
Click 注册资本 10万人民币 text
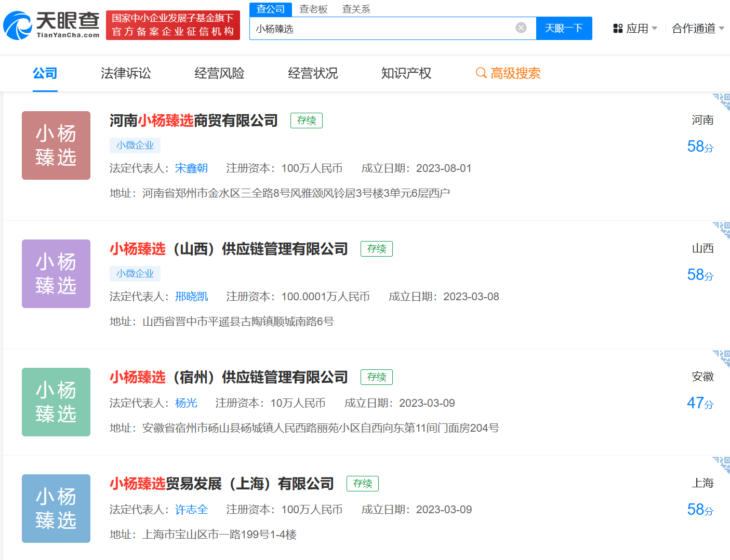point(271,403)
